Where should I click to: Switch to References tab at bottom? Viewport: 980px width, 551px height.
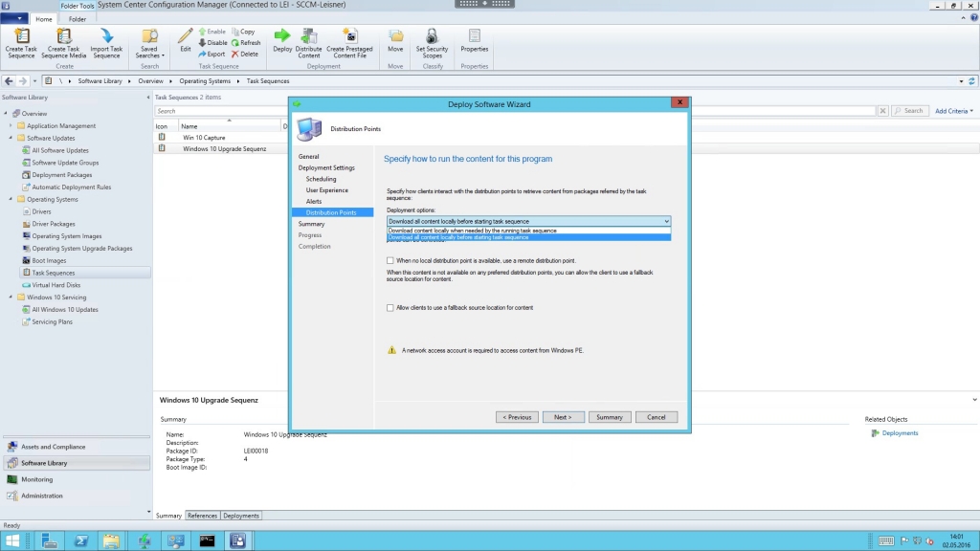tap(202, 516)
